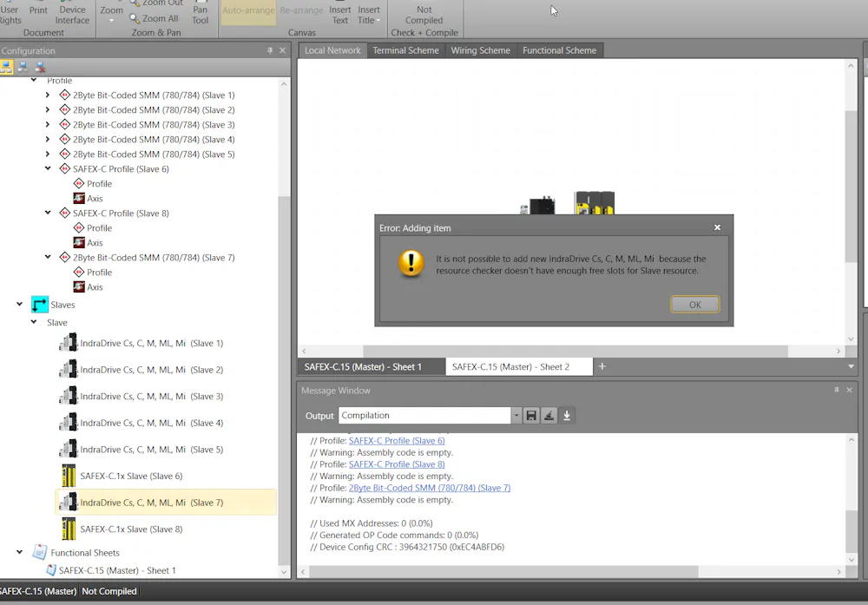
Task: Open SAFEX-C Profile (Slave 8) link in output
Action: click(x=397, y=464)
